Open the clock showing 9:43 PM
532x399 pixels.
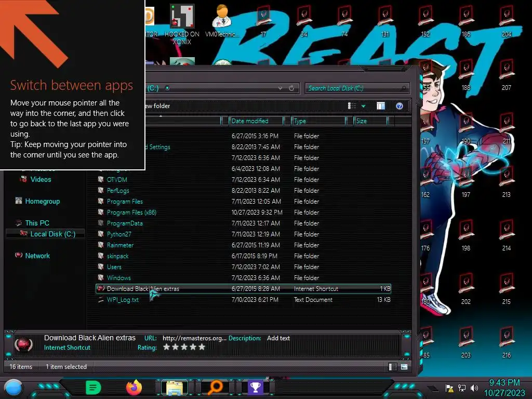(x=504, y=388)
